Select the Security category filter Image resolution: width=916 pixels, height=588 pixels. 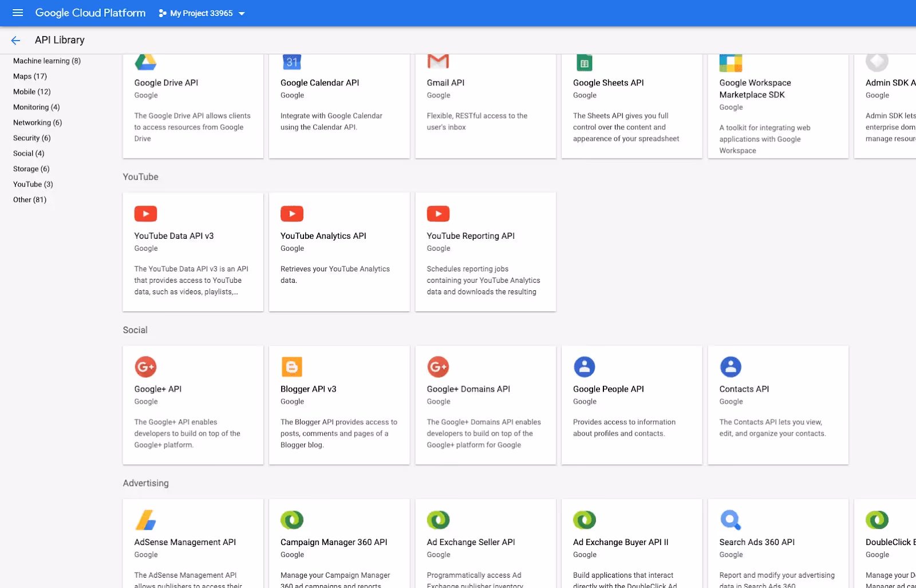[32, 137]
